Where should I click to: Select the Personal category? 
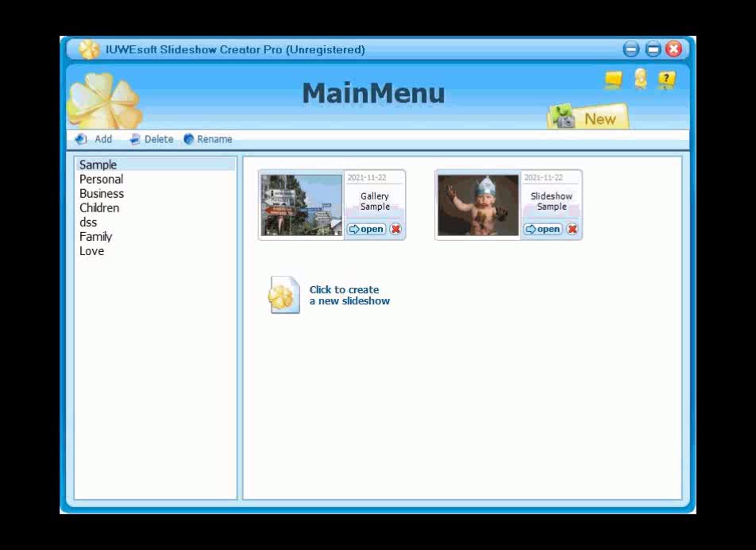pos(156,179)
